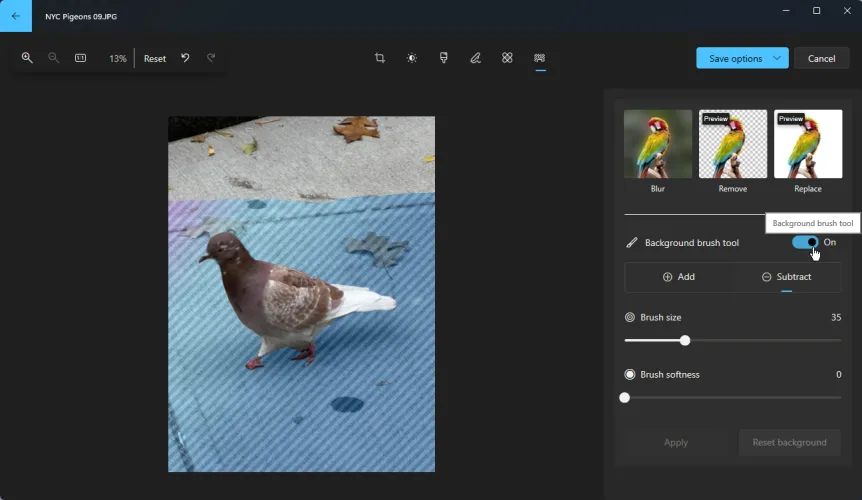Turn off the Background brush tool toggle

(805, 242)
